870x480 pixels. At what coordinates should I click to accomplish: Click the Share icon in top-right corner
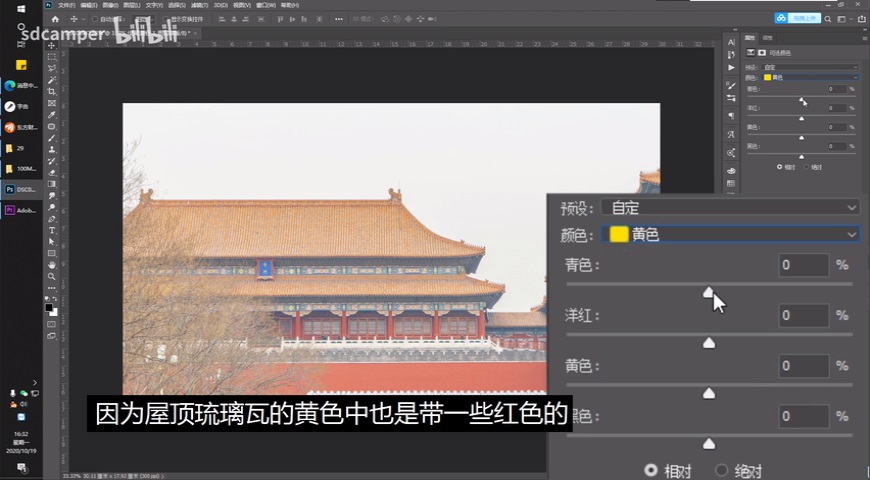pos(862,19)
